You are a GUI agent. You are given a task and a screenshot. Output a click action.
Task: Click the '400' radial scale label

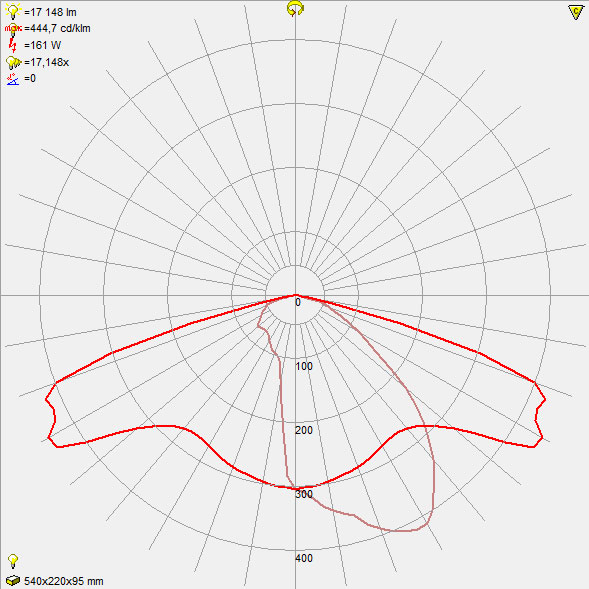click(x=304, y=558)
